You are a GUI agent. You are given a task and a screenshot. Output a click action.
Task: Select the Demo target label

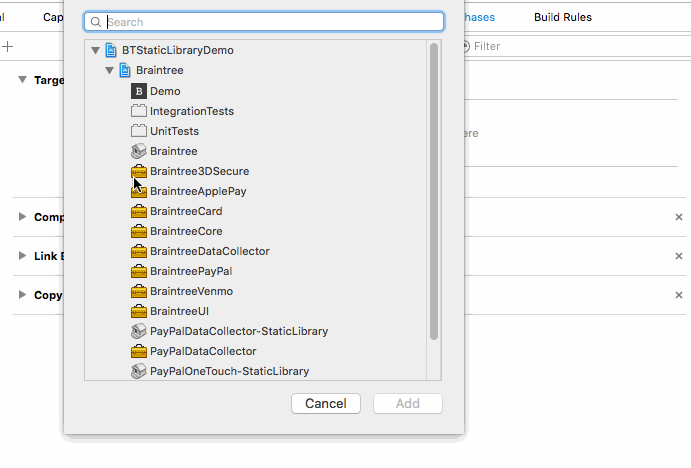[165, 91]
